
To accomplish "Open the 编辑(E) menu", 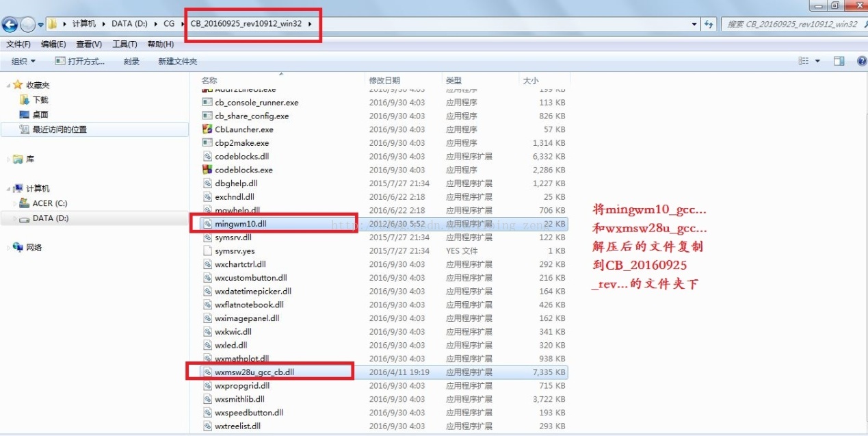I will point(53,44).
